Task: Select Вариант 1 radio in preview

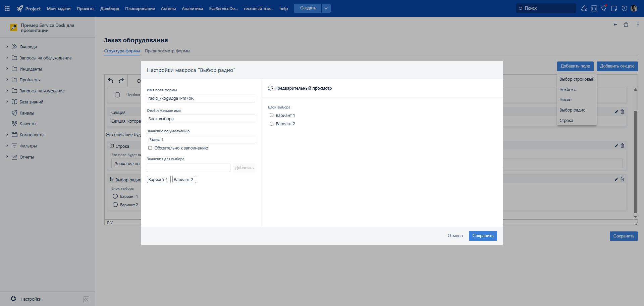Action: pyautogui.click(x=272, y=115)
